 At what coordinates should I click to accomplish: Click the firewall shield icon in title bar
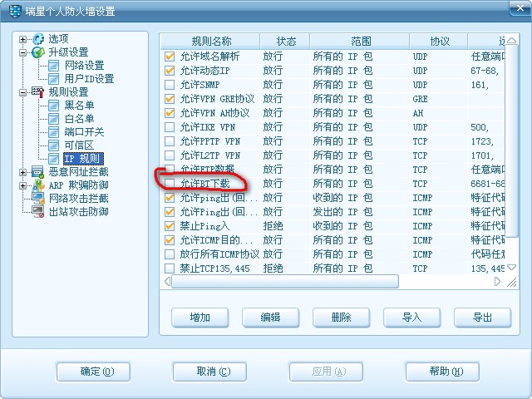point(15,11)
